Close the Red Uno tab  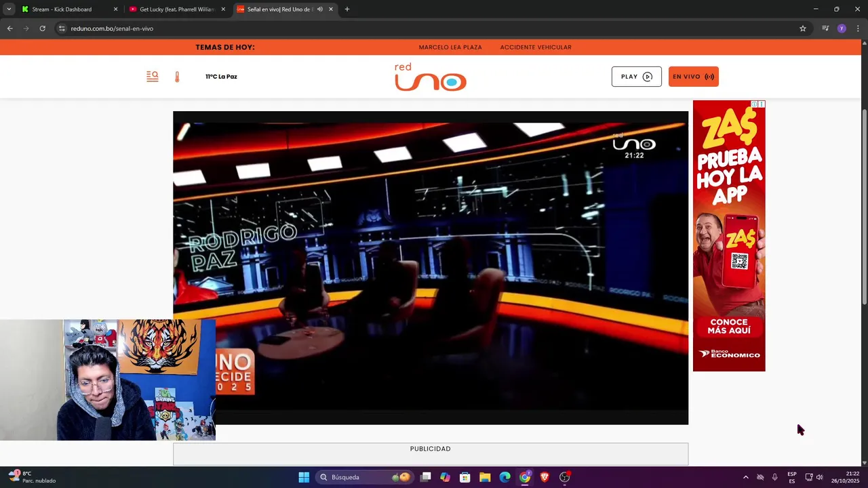[x=331, y=9]
